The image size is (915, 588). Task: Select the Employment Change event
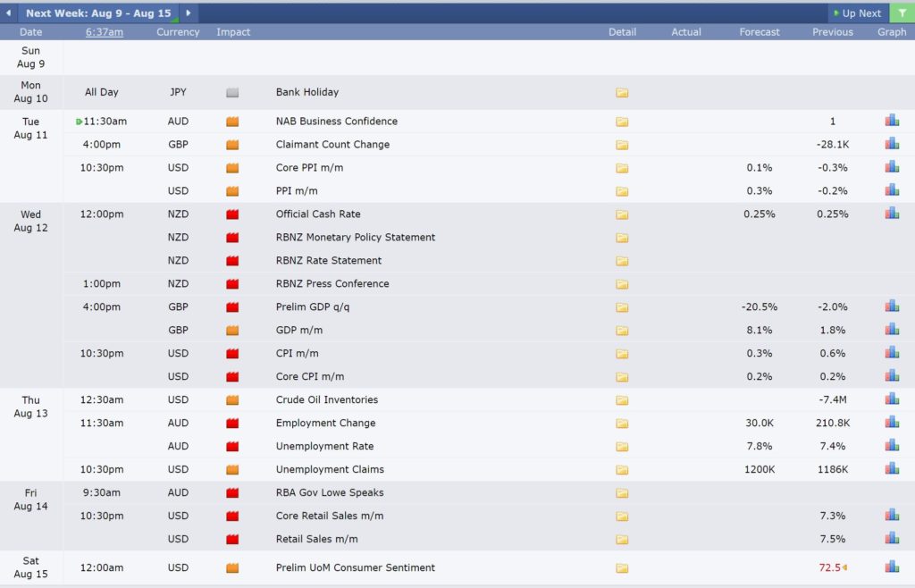325,423
